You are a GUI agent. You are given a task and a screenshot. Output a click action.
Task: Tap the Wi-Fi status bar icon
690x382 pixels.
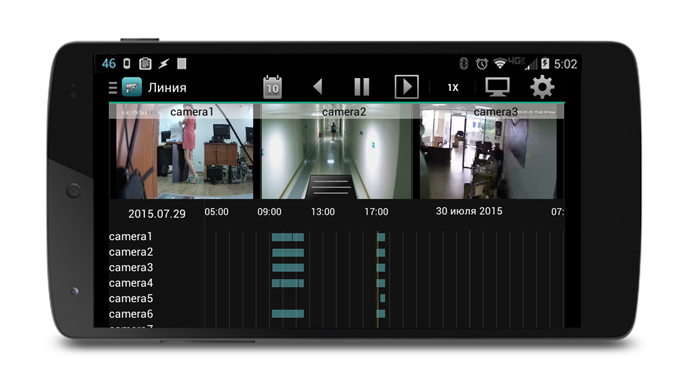click(x=499, y=64)
